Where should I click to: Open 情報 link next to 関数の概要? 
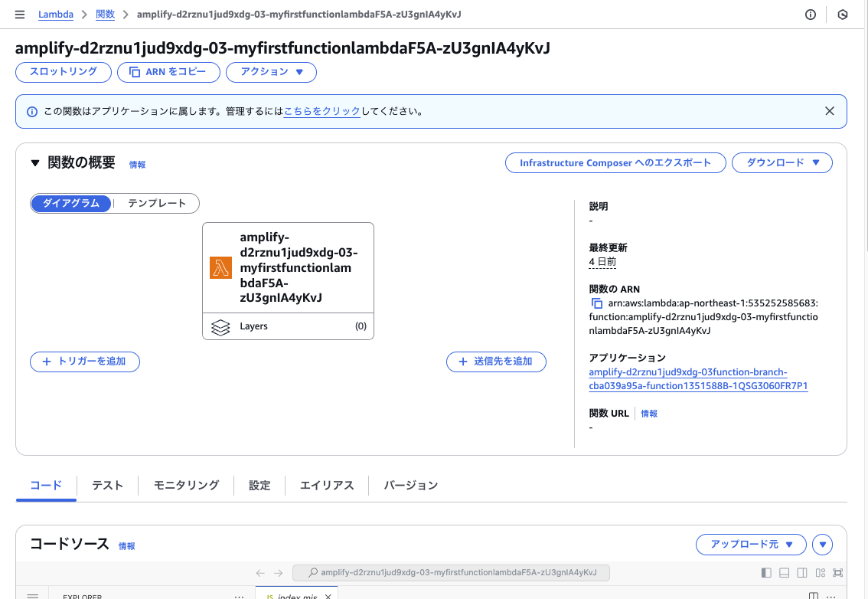137,165
